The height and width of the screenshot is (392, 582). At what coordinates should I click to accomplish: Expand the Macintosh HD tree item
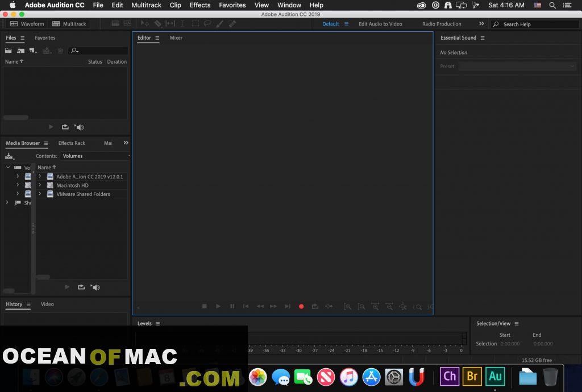pos(40,185)
